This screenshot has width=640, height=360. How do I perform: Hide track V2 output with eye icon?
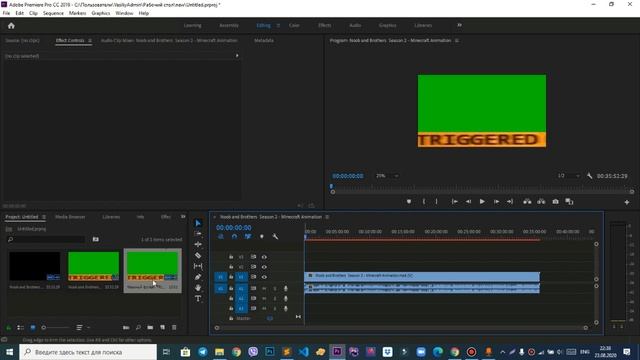tap(264, 267)
